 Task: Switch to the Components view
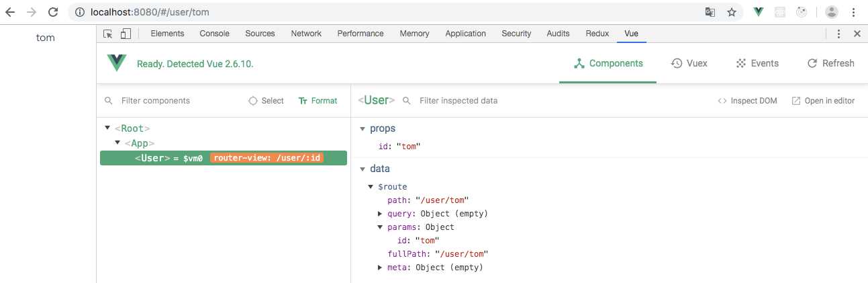[x=608, y=64]
